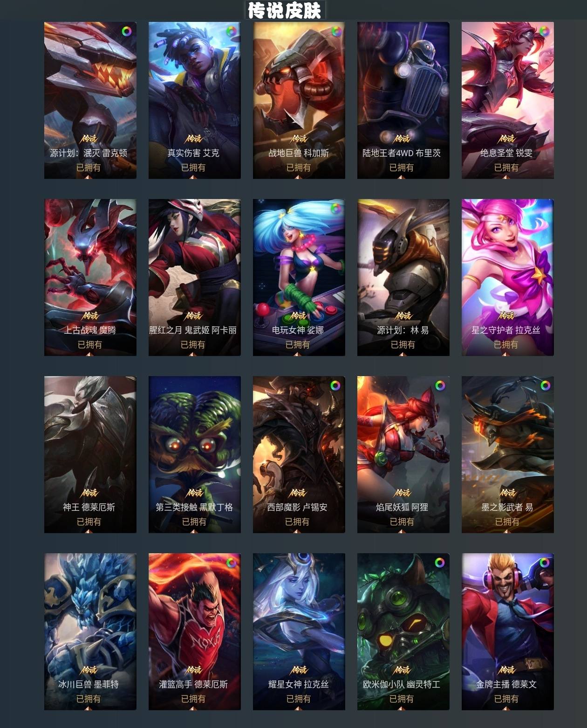Open chroma wheel on 源计划:泯灭 雷克顿 card
587x728 pixels.
127,31
